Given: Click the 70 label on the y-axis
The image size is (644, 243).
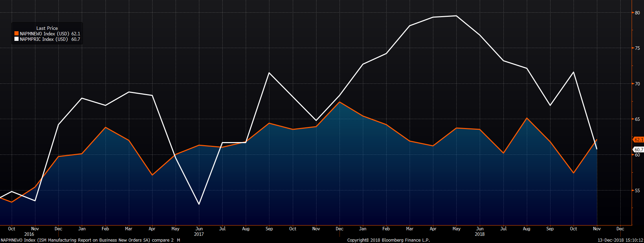Looking at the screenshot, I should [637, 84].
